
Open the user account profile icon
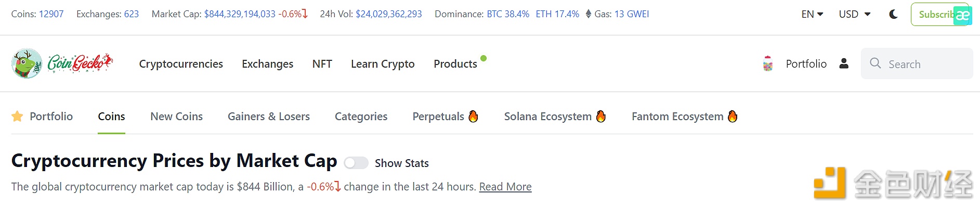point(844,63)
